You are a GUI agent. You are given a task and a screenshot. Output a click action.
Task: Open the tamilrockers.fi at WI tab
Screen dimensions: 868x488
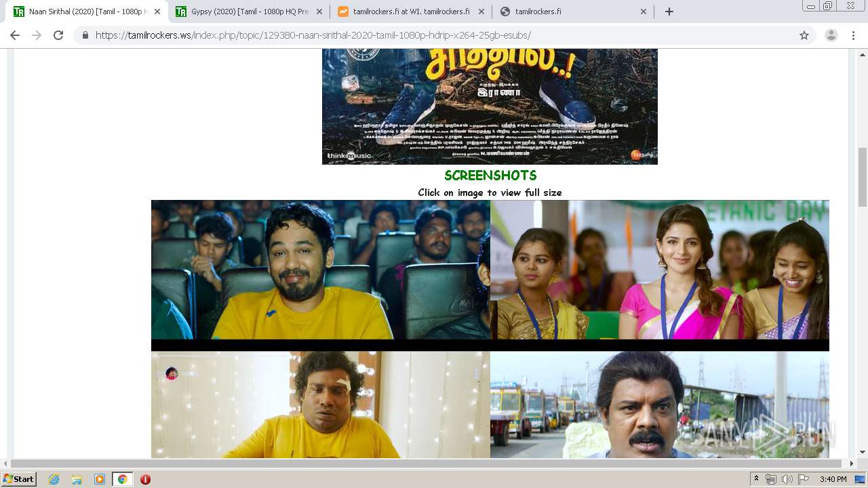(404, 12)
